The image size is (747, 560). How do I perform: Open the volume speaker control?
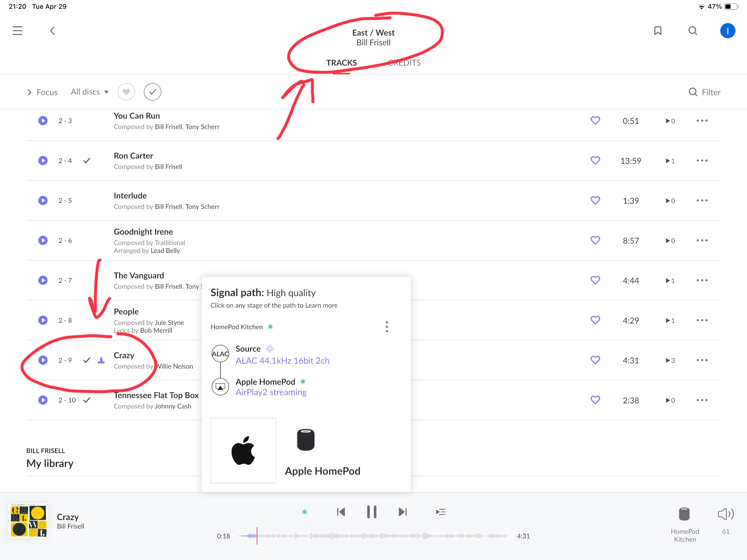725,514
